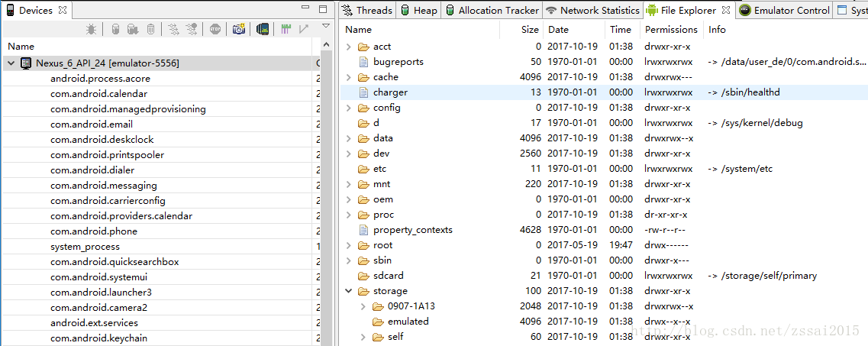This screenshot has height=346, width=868.
Task: Select the system_process entry
Action: 85,247
